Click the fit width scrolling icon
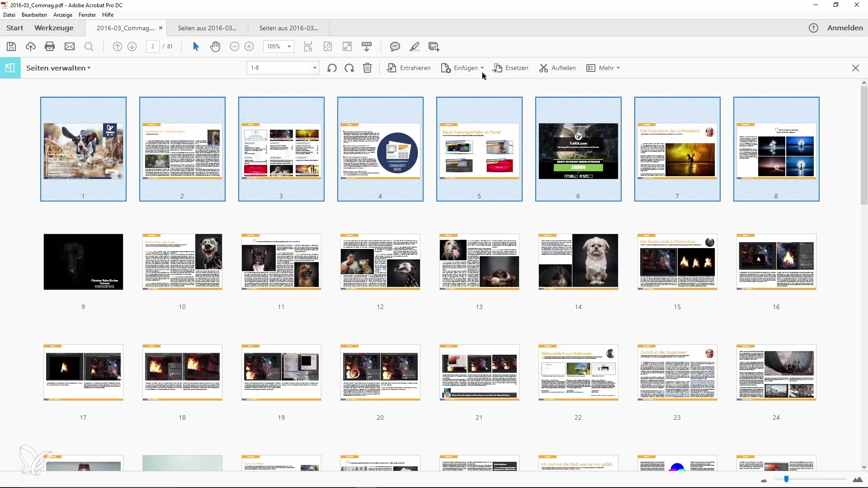The width and height of the screenshot is (868, 488). (308, 47)
